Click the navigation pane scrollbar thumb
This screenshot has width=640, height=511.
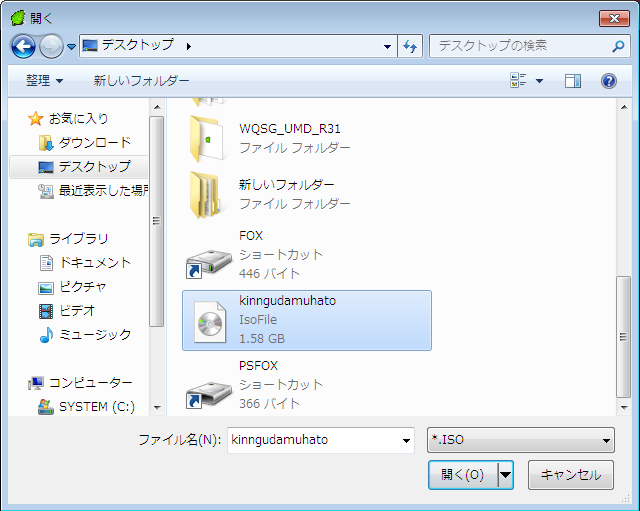coord(156,221)
